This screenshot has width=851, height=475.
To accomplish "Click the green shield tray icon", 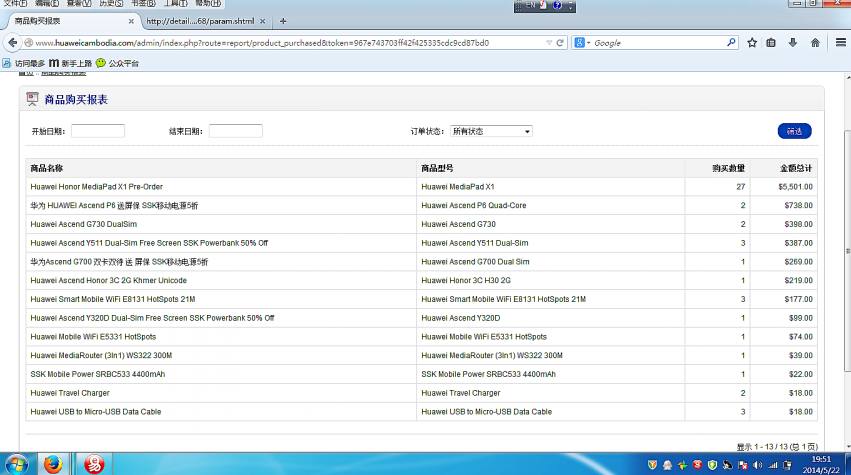I will [x=712, y=465].
